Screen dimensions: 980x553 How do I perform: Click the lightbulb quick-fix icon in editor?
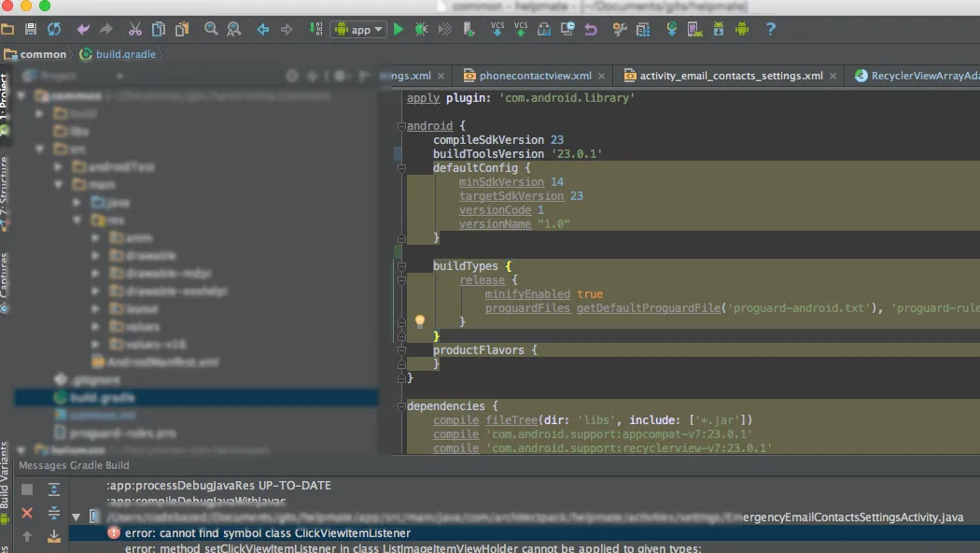tap(420, 321)
